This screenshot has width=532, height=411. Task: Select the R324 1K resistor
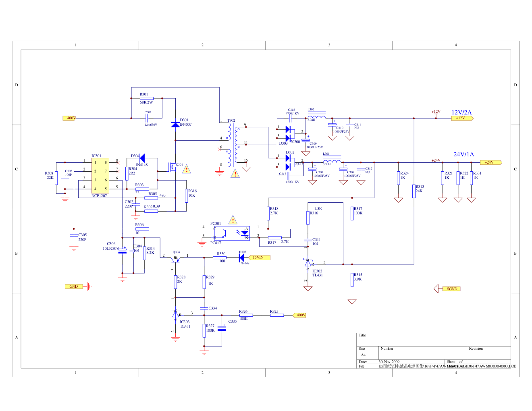[x=398, y=178]
